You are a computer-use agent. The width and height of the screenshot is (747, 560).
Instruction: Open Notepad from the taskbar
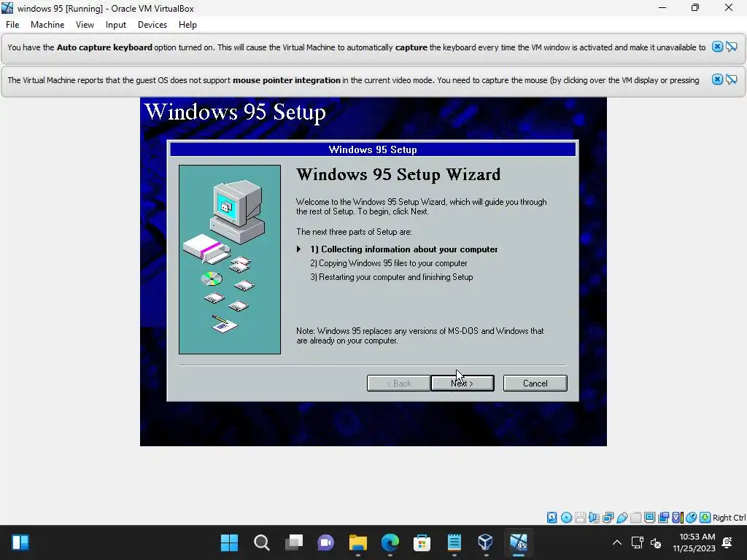454,542
